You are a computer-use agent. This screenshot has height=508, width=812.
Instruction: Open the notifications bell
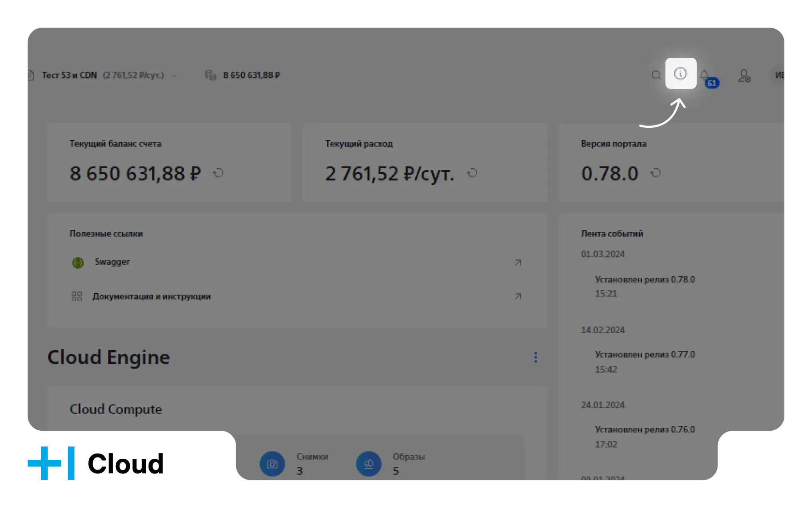coord(704,74)
